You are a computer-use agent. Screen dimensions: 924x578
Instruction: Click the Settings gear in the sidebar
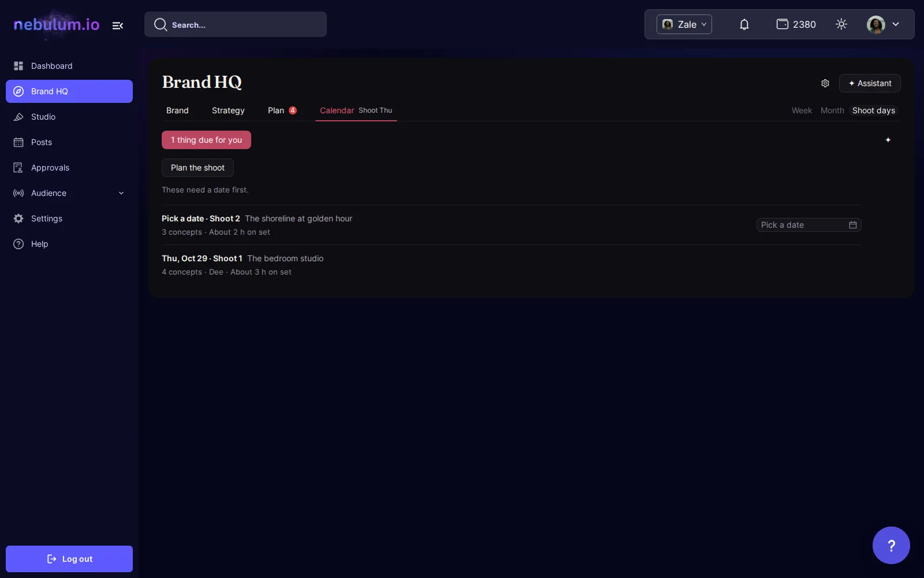click(18, 218)
